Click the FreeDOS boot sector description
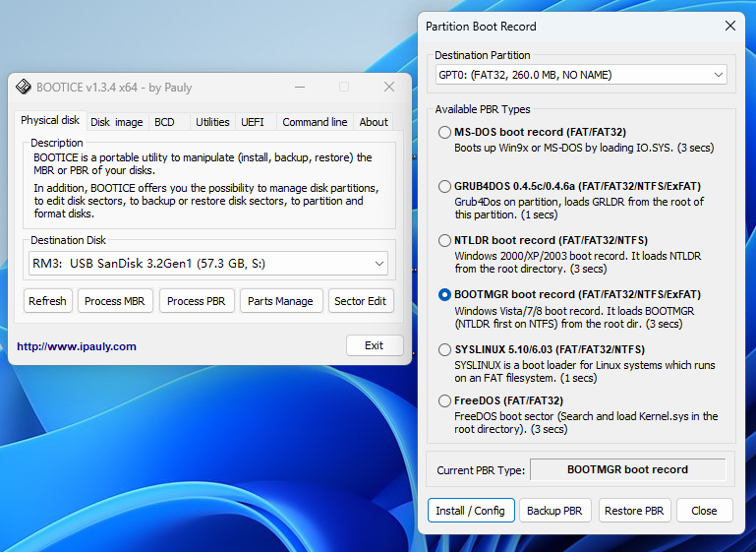 click(586, 423)
